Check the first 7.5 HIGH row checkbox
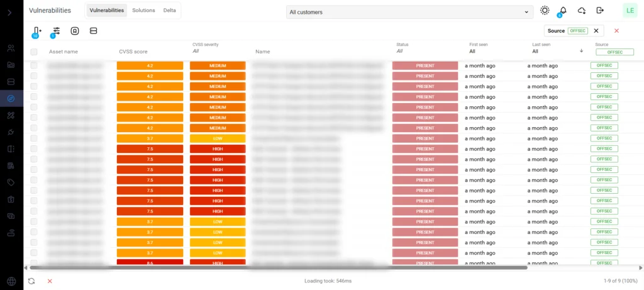 [x=34, y=148]
